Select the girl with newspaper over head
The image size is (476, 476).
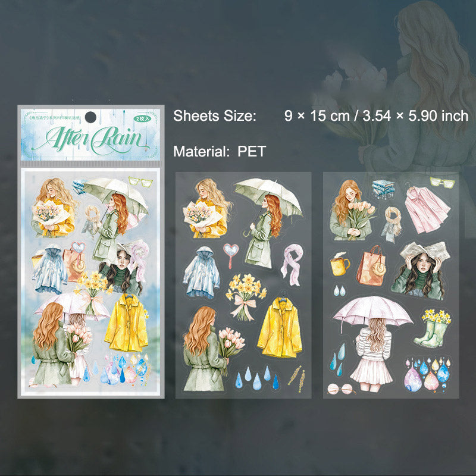click(x=420, y=270)
